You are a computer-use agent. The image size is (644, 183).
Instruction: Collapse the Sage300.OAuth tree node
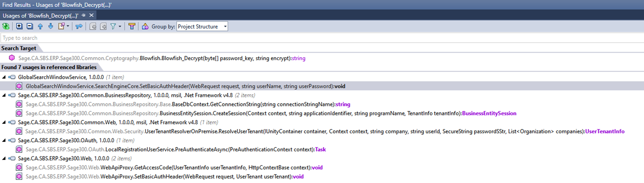pyautogui.click(x=4, y=140)
